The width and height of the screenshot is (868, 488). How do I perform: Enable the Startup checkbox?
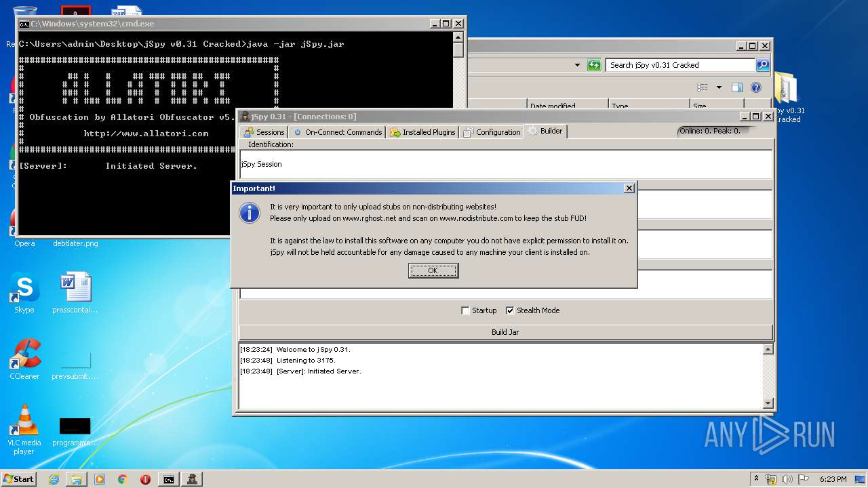[465, 310]
